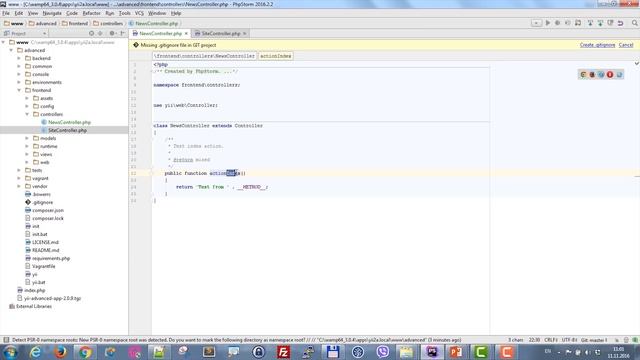Open the File menu
640x360 pixels.
[x=6, y=13]
